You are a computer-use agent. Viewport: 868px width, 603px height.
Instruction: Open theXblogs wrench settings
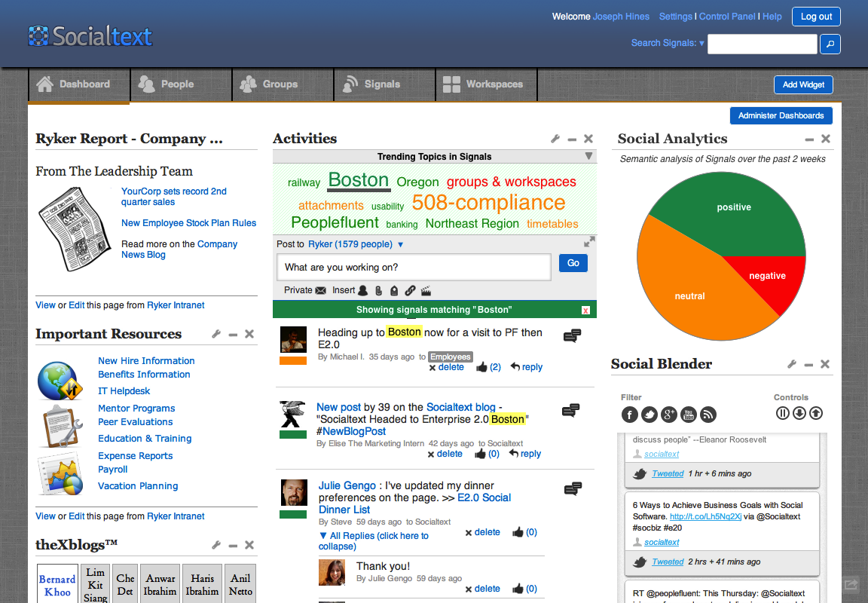216,545
